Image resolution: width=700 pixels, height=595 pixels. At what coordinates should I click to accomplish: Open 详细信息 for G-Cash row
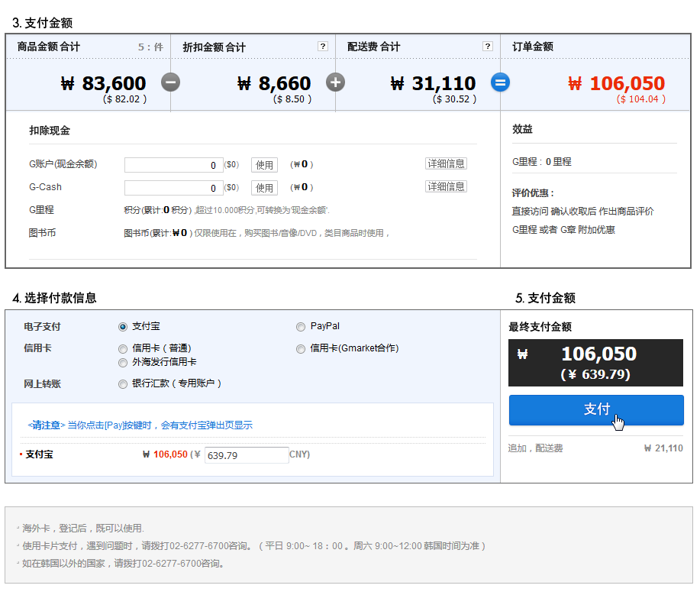pos(446,186)
